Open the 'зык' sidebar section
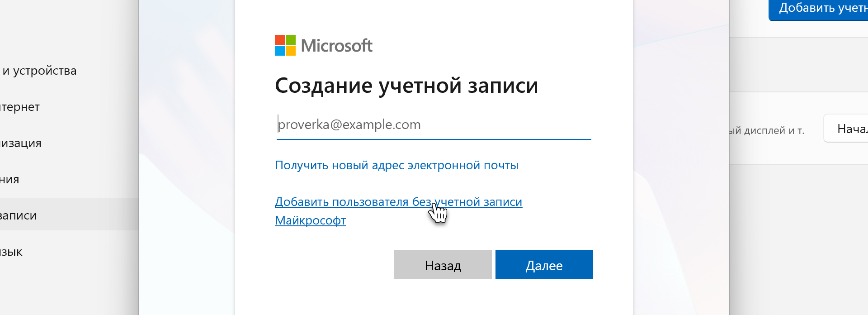868x315 pixels. [12, 252]
